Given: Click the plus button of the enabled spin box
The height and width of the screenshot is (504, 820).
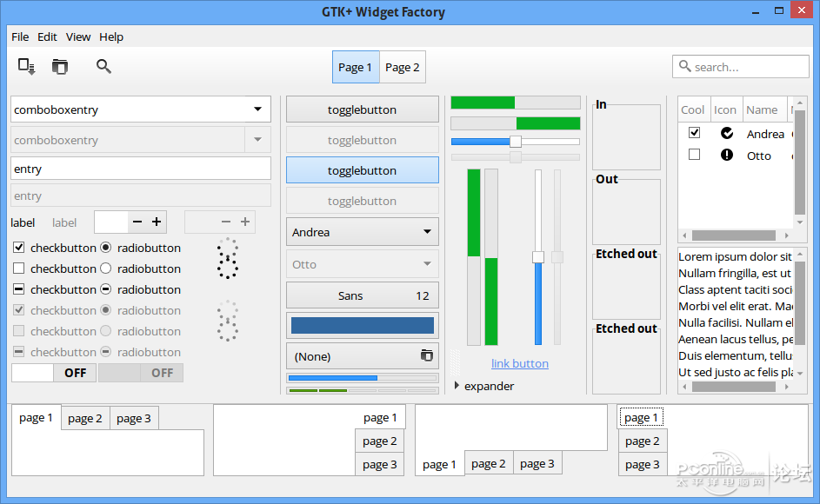Looking at the screenshot, I should pyautogui.click(x=157, y=222).
